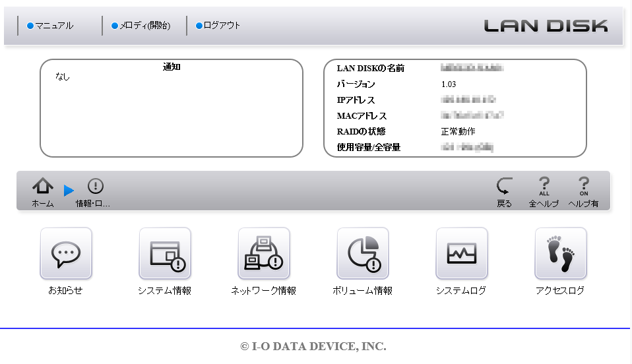632x364 pixels.
Task: Click the 通知 panel heading
Action: [172, 67]
